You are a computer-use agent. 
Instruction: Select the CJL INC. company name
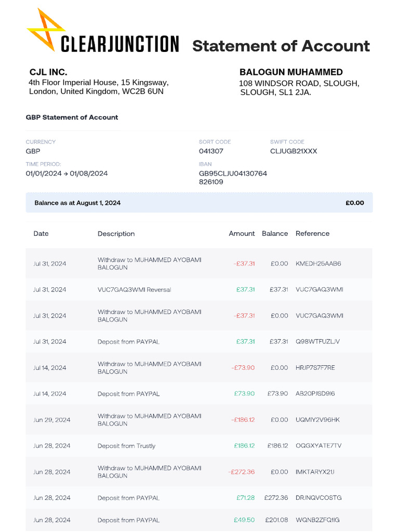[48, 72]
